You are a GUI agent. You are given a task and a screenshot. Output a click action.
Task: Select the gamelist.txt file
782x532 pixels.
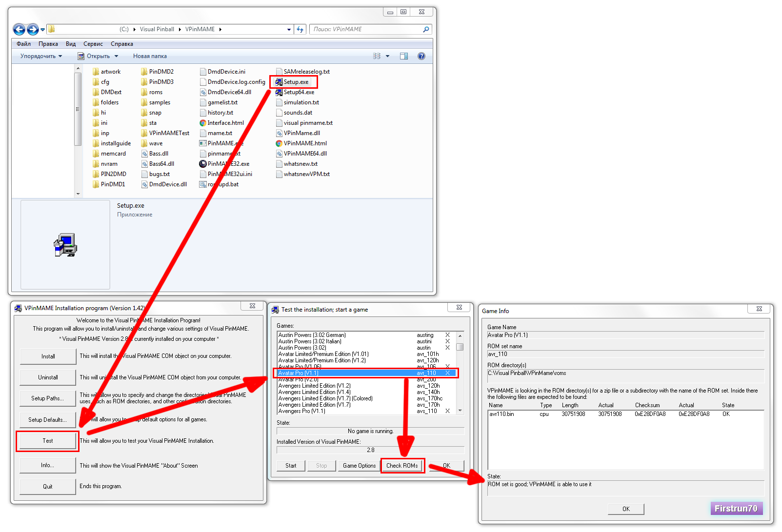point(219,102)
